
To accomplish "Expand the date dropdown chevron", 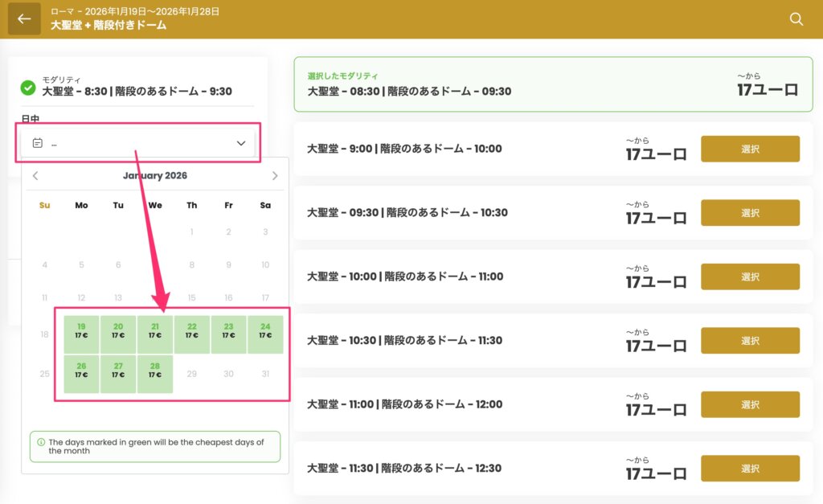I will 240,143.
